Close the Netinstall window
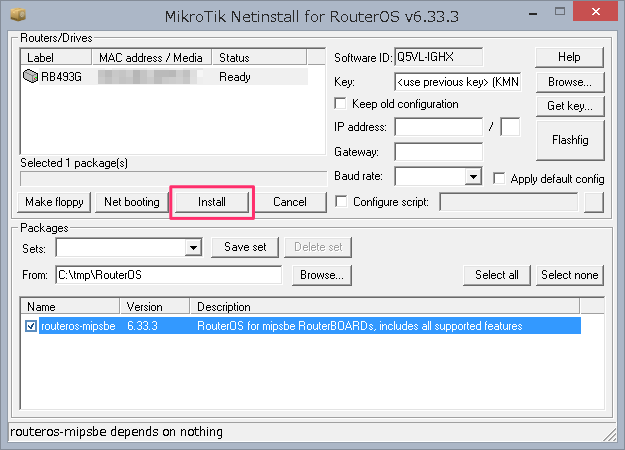The image size is (625, 450). point(596,12)
